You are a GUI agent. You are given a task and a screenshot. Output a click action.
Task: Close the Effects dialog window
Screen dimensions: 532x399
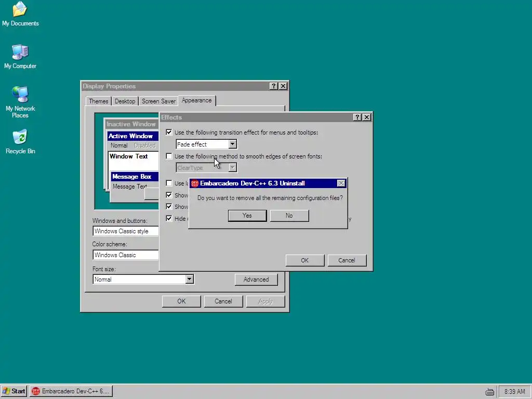(x=366, y=117)
